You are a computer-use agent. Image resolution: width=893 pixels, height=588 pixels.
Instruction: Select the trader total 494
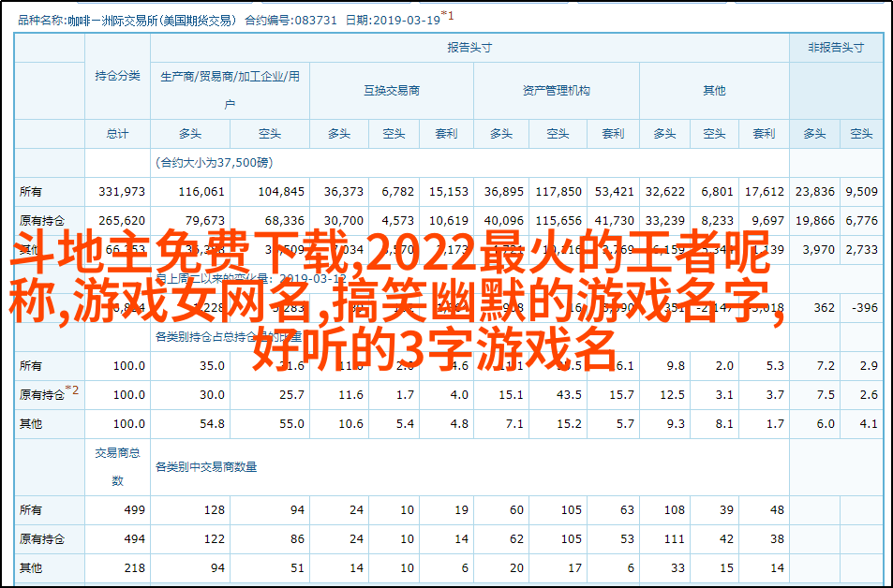coord(134,539)
